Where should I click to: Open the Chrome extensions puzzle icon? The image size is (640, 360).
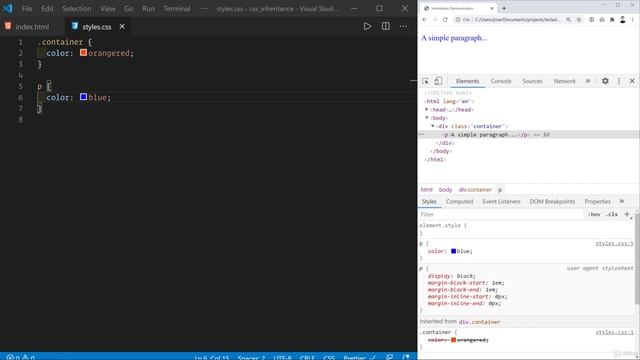coord(612,20)
